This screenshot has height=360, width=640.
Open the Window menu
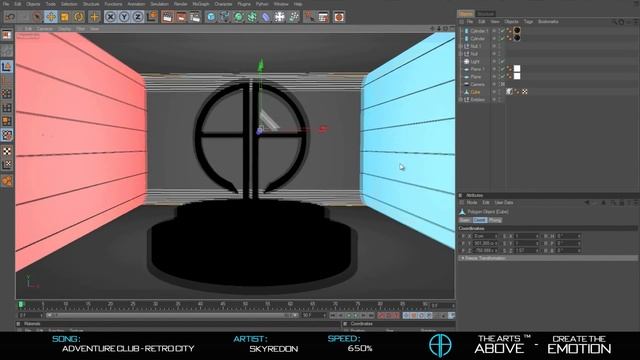coord(281,4)
